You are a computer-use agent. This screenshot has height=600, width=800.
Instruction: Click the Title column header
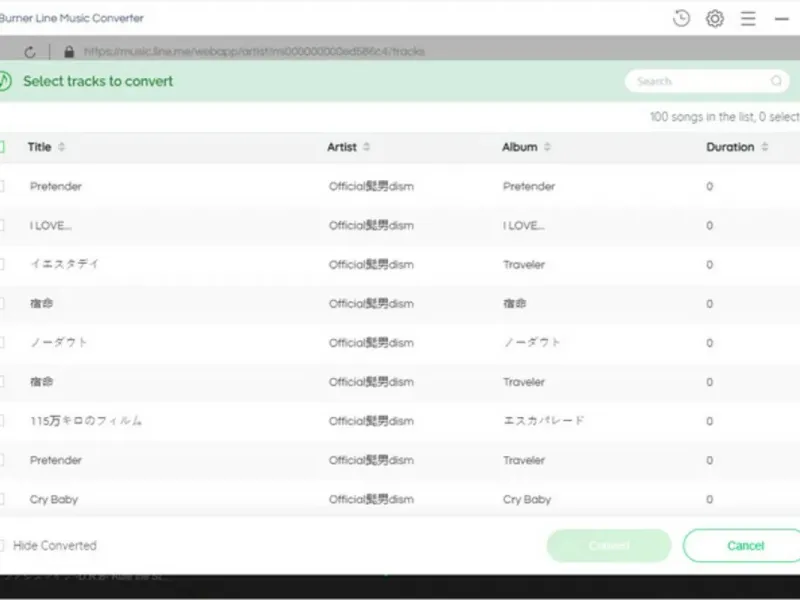pos(39,147)
